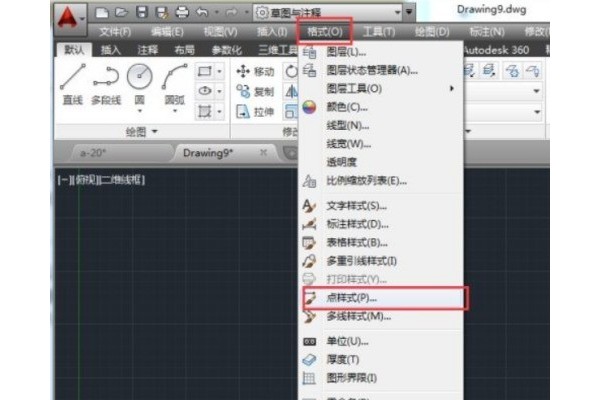Click the ellipse tool icon
600x400 pixels.
pyautogui.click(x=205, y=91)
